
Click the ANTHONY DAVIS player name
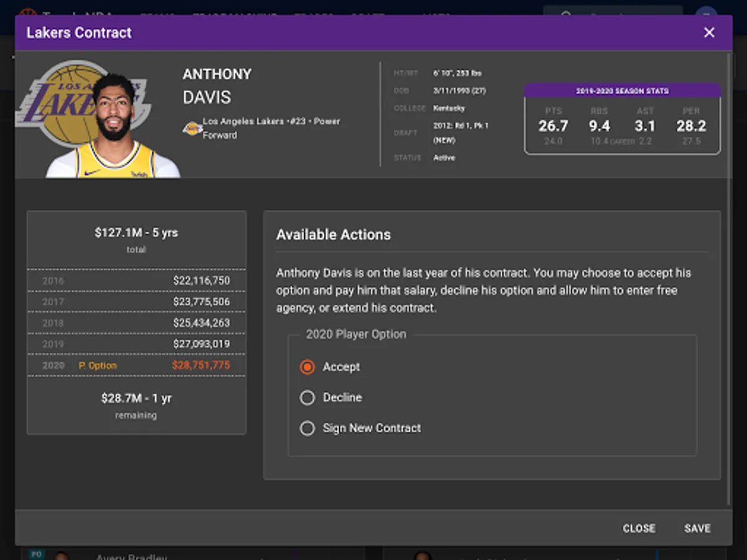(x=217, y=86)
